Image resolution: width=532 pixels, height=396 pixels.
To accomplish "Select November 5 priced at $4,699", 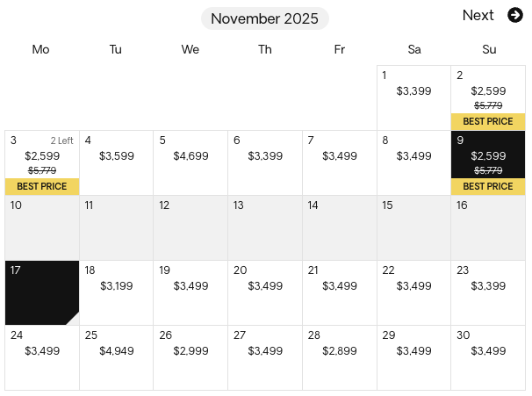I will click(191, 162).
